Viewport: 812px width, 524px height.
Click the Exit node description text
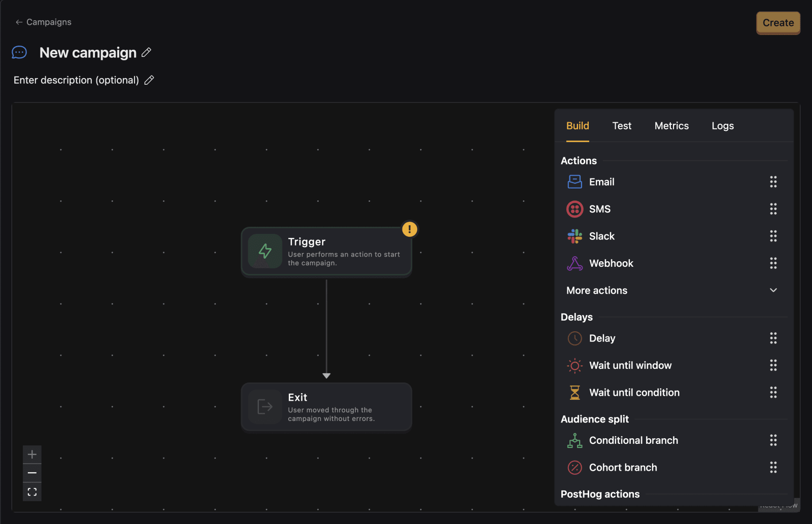point(331,414)
